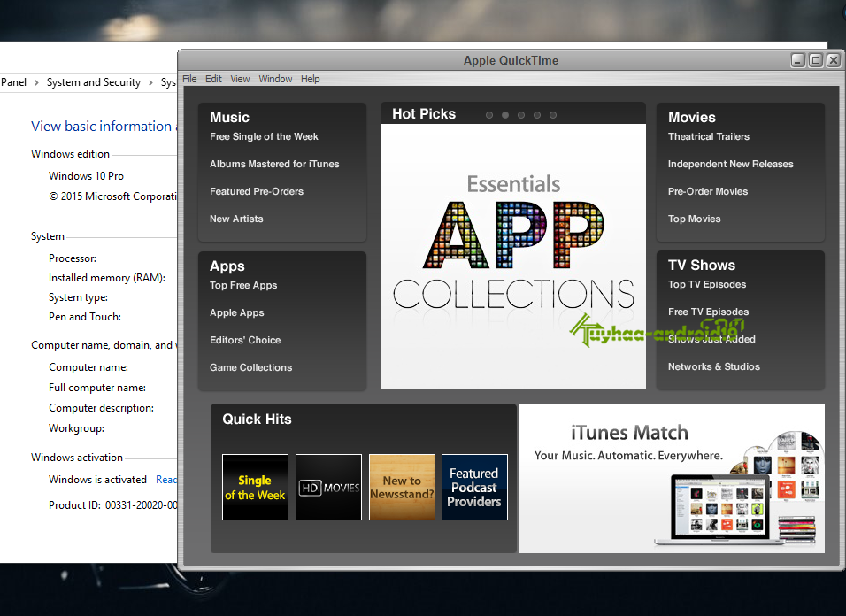
Task: Click the Product ID value in System window
Action: coord(141,504)
